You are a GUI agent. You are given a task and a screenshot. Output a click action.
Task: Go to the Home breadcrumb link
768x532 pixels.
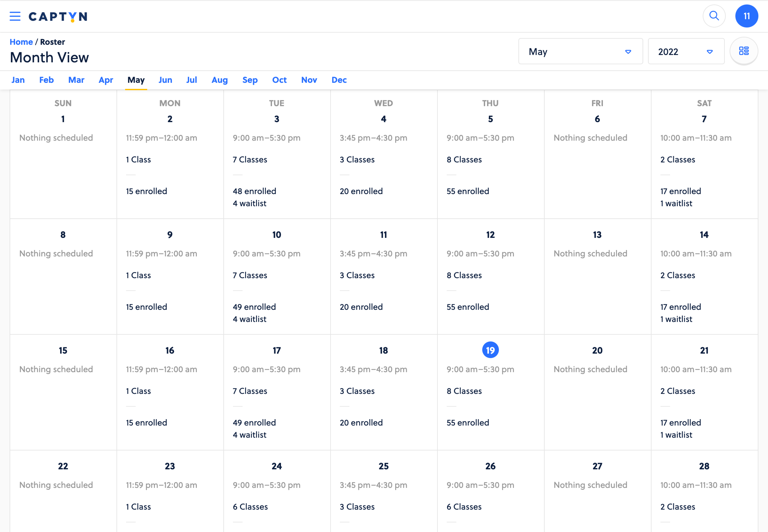[21, 42]
